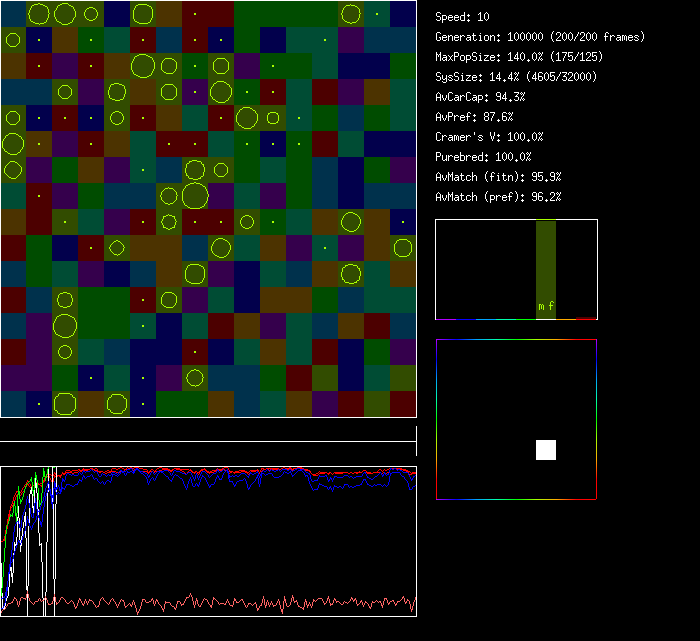700x641 pixels.
Task: Click the "f" label in histogram
Action: point(551,306)
